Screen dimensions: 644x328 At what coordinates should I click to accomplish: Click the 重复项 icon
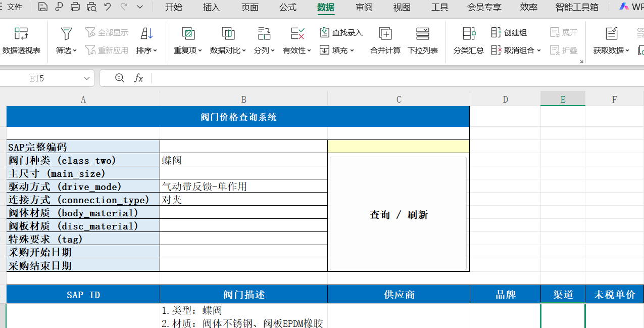188,34
